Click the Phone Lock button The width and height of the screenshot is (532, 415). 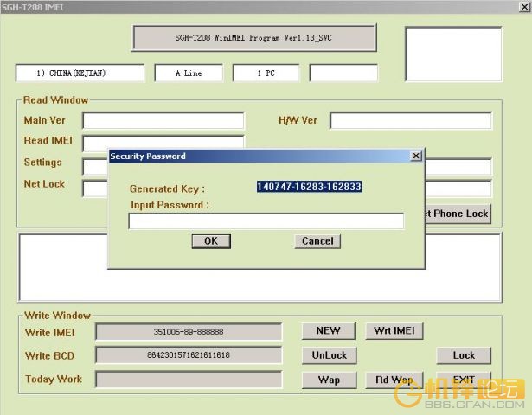tap(458, 214)
